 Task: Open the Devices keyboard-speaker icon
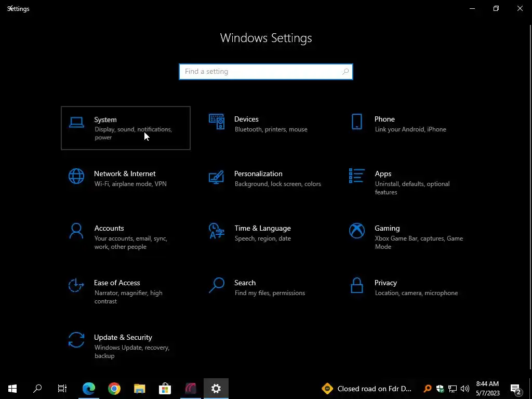coord(217,122)
